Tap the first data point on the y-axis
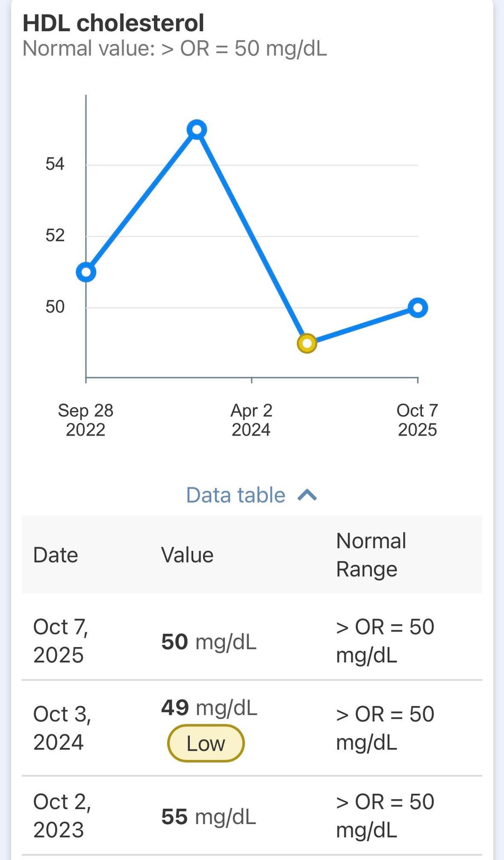The image size is (504, 860). 86,272
